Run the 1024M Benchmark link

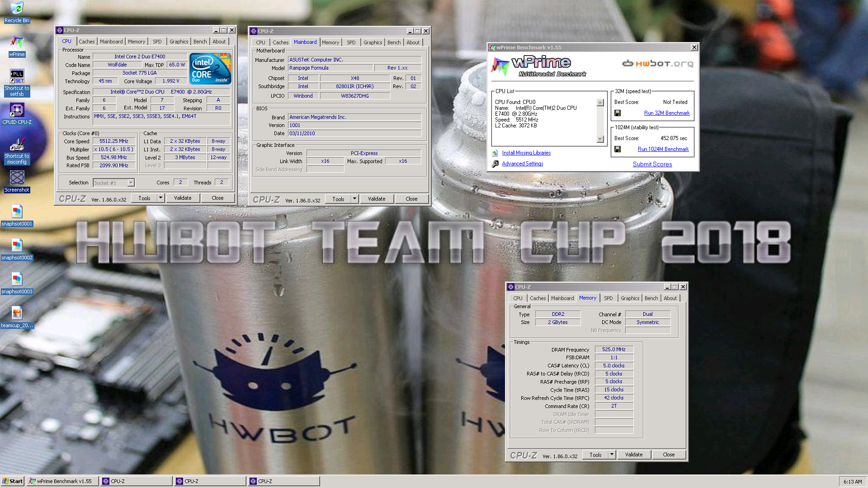click(x=663, y=149)
